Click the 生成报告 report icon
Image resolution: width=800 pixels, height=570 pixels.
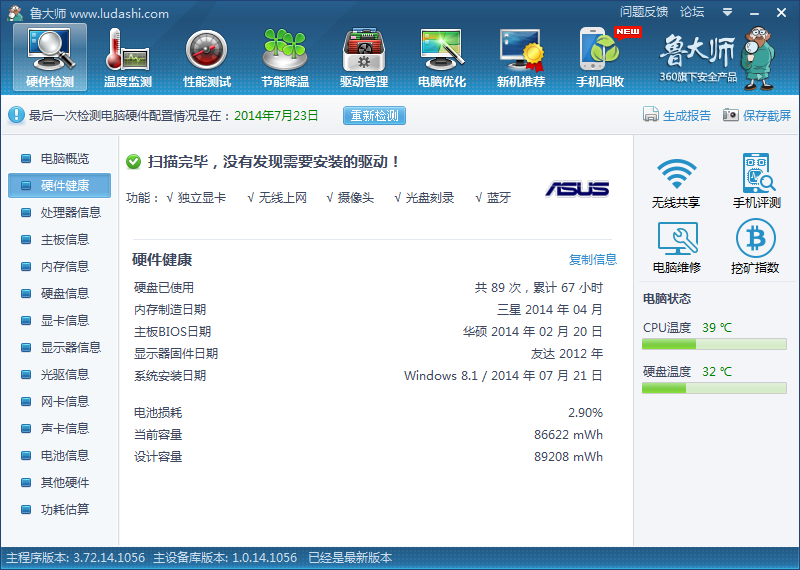[651, 115]
